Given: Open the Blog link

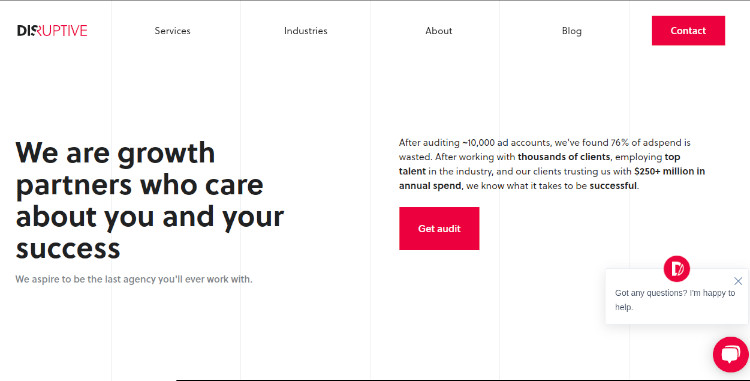Looking at the screenshot, I should pos(572,31).
